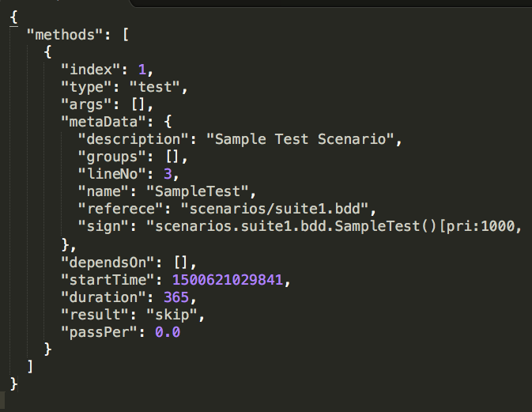Click the "methods" key in the JSON
The height and width of the screenshot is (412, 532).
(x=65, y=36)
